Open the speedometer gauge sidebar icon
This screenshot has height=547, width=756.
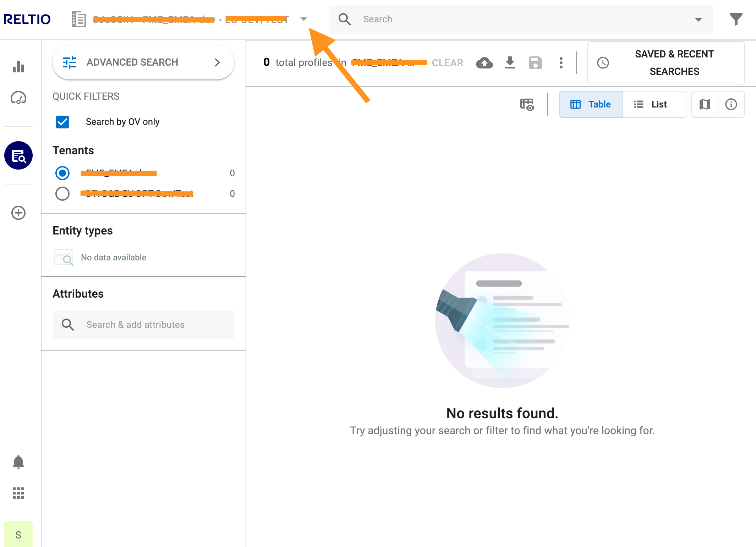click(x=18, y=98)
